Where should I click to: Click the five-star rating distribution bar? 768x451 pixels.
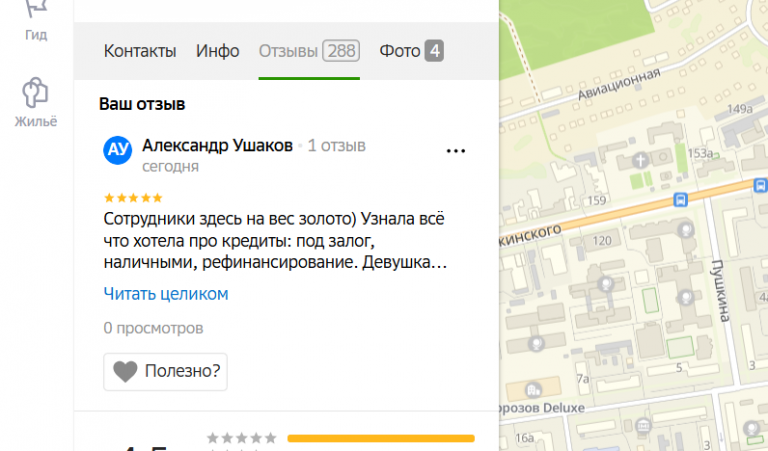tap(381, 438)
